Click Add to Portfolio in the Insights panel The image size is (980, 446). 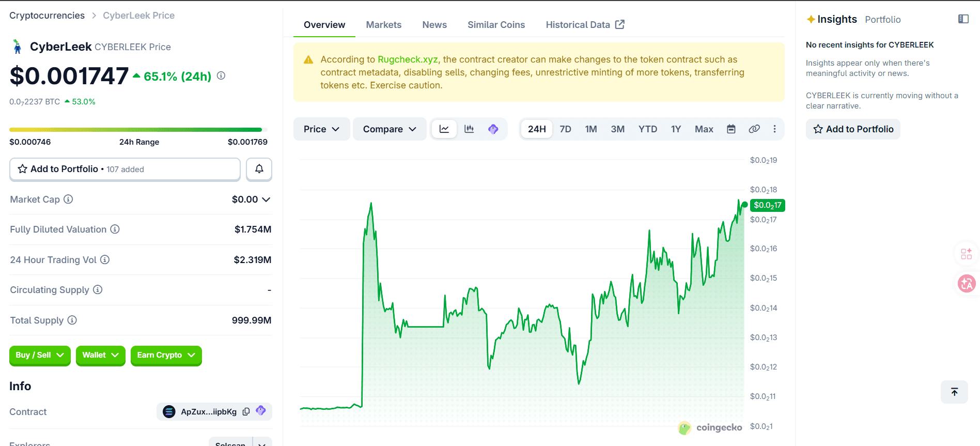pos(853,129)
